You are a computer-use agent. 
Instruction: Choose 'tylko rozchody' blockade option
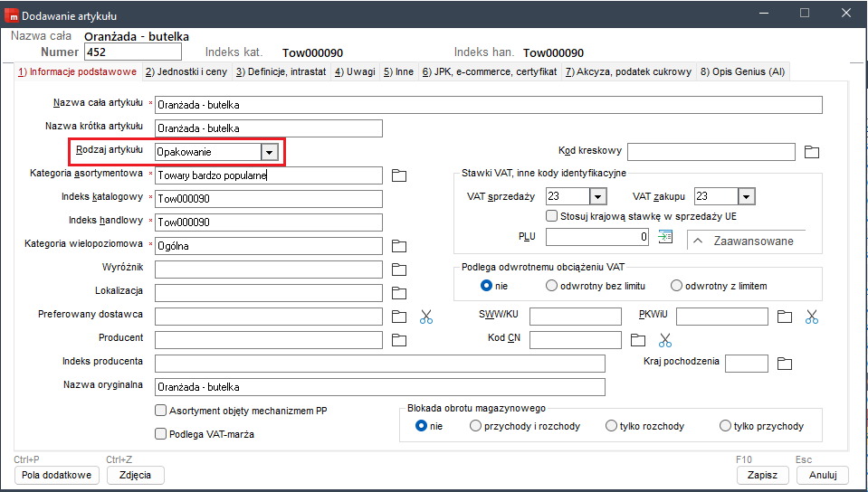[612, 426]
